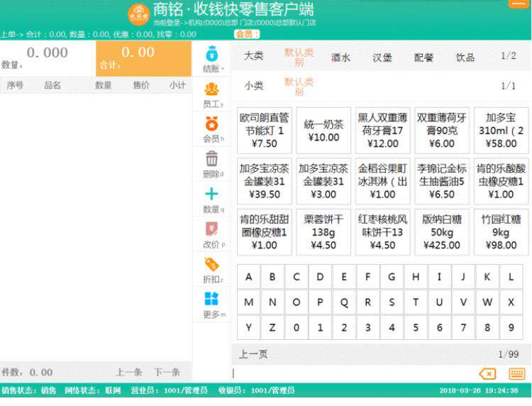Click the 1/2 main category page indicator
This screenshot has width=532, height=406.
pyautogui.click(x=509, y=55)
